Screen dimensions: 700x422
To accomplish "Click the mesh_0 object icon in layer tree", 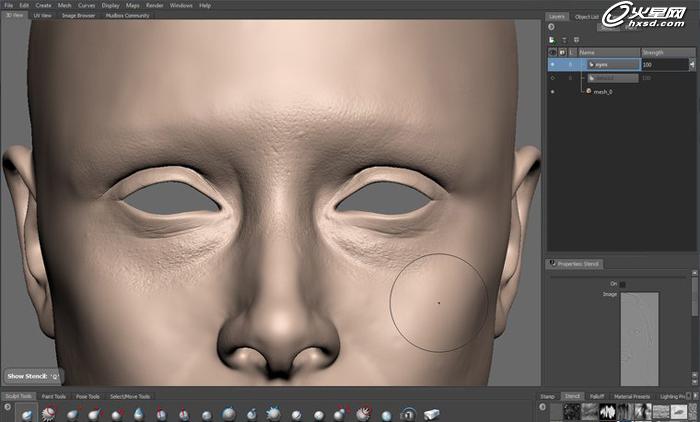I will point(589,91).
